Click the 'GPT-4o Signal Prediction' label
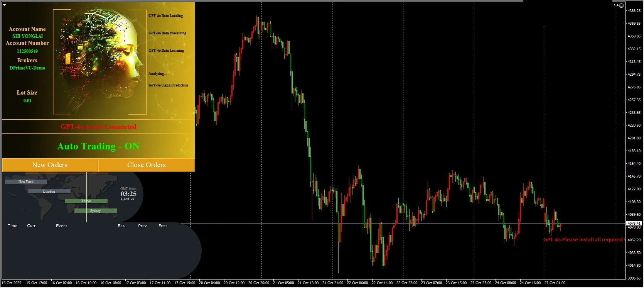This screenshot has height=288, width=644. click(169, 85)
